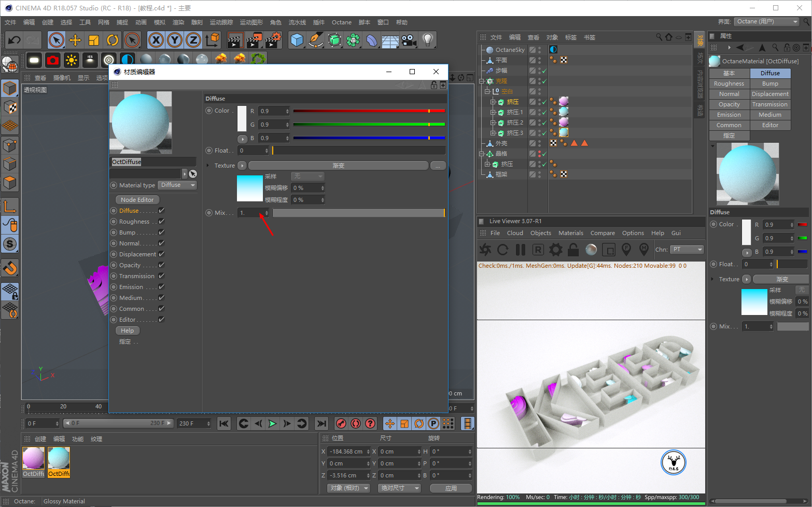This screenshot has width=812, height=507.
Task: Click the Octane daylight sun icon
Action: (x=72, y=60)
